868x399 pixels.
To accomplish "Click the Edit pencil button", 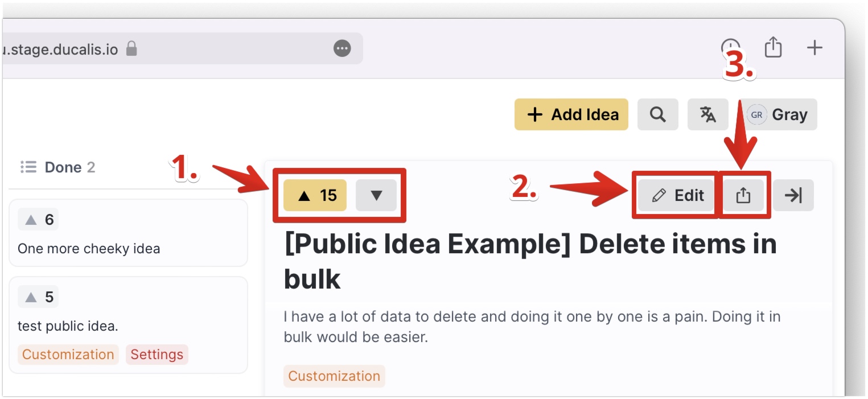I will 677,195.
